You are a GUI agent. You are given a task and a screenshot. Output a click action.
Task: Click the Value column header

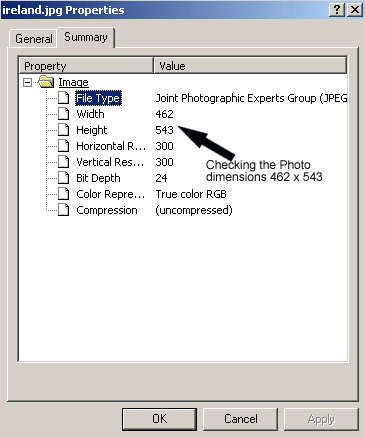tap(250, 66)
